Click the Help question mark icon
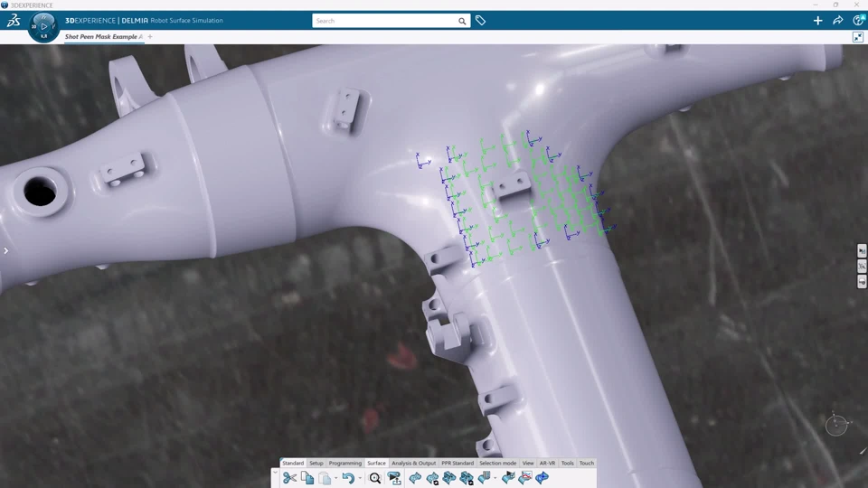This screenshot has height=488, width=868. [x=859, y=21]
